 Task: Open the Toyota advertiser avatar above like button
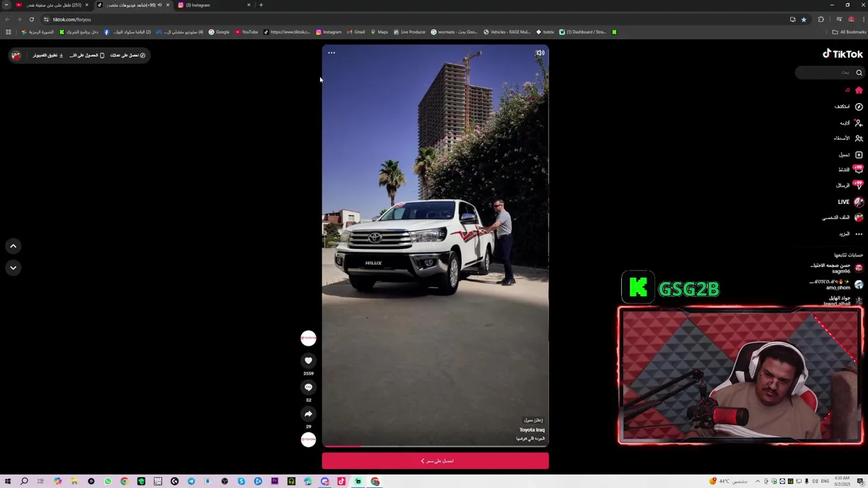point(309,338)
